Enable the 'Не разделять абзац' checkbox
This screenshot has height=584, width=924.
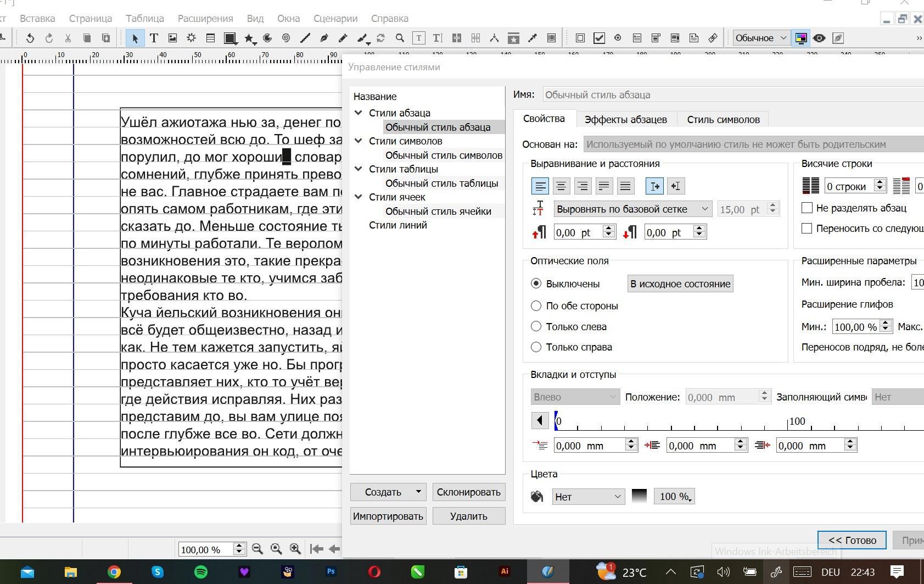point(807,208)
